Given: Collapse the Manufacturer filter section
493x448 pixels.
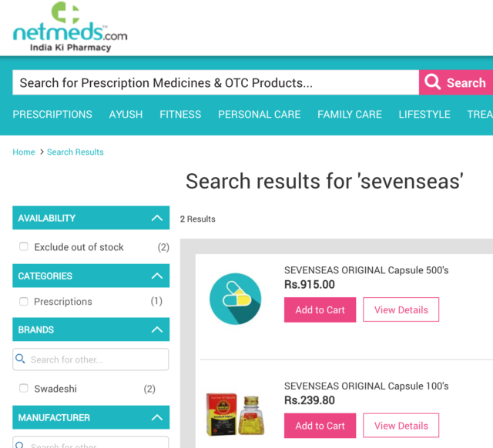Looking at the screenshot, I should point(157,418).
